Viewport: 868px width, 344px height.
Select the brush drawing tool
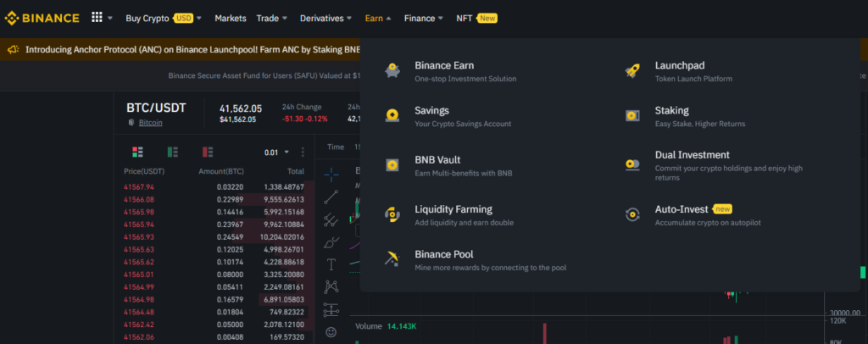(x=331, y=242)
